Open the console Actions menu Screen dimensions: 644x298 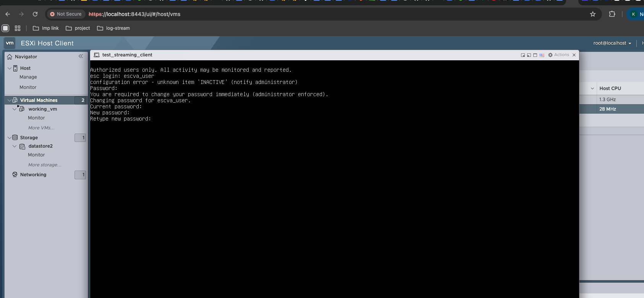click(558, 55)
